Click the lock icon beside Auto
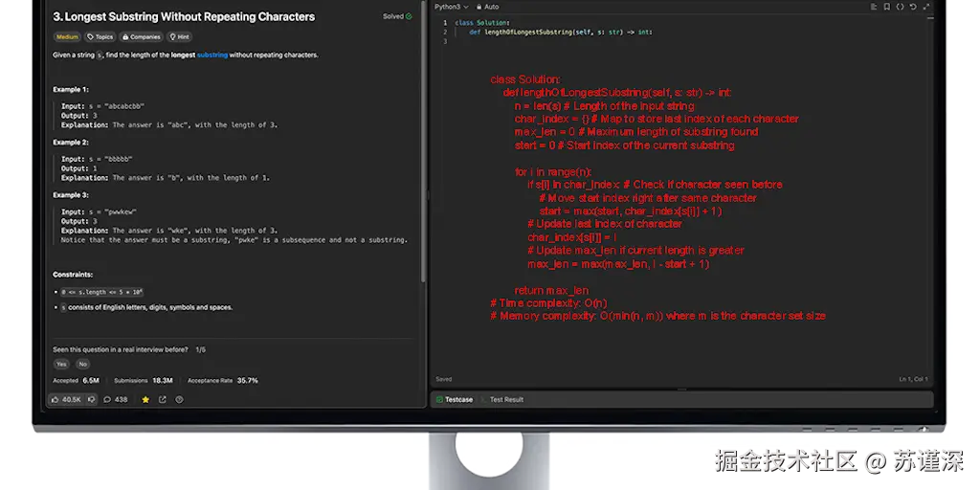Viewport: 980px width, 490px height. (479, 7)
